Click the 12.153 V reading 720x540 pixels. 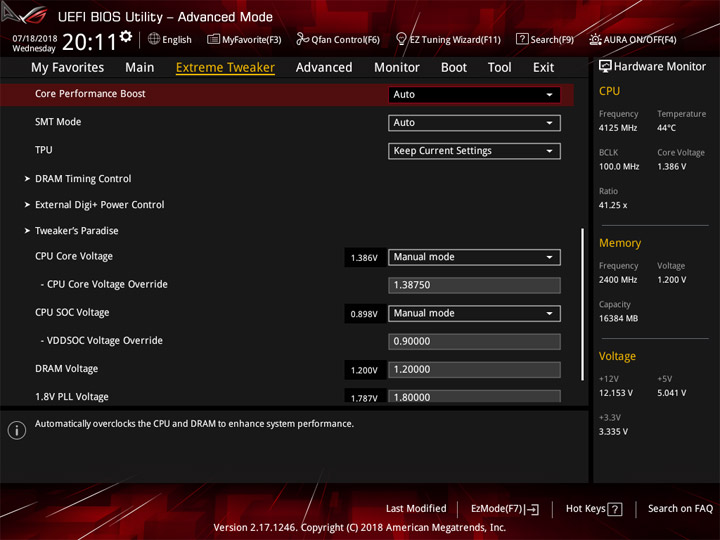click(615, 393)
